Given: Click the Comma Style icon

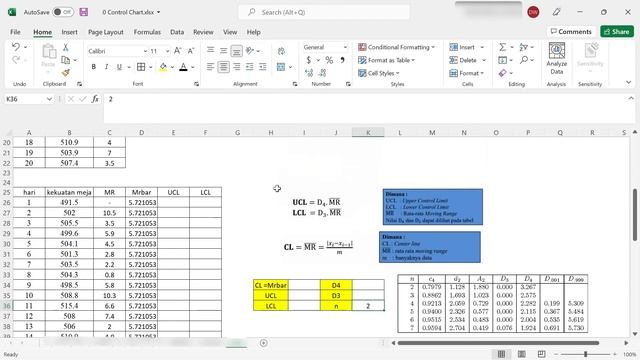Looking at the screenshot, I should pyautogui.click(x=342, y=60).
